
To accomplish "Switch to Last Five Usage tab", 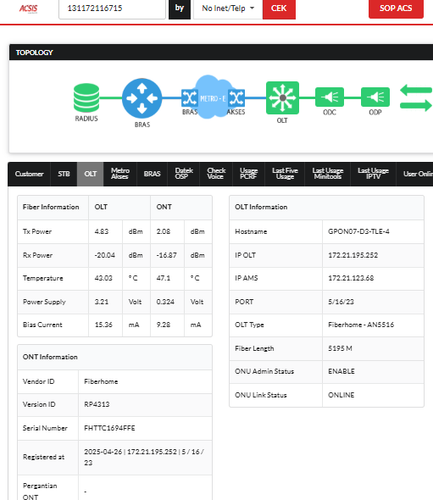I will [x=285, y=174].
